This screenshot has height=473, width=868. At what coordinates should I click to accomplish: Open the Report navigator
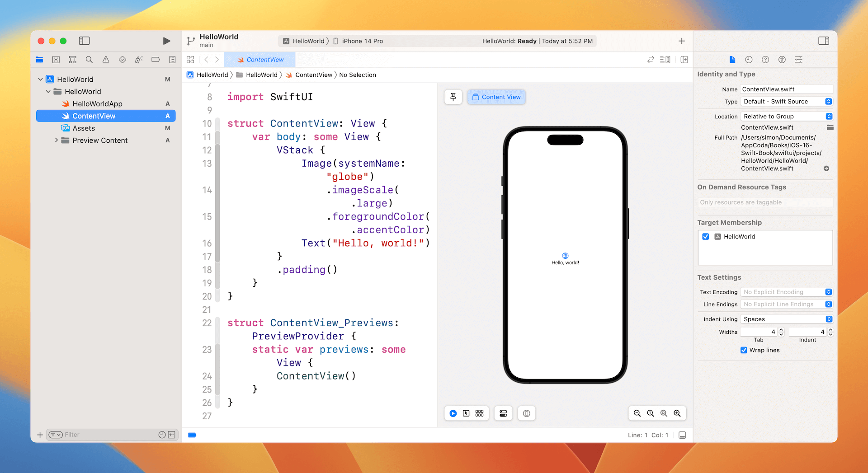[x=172, y=59]
